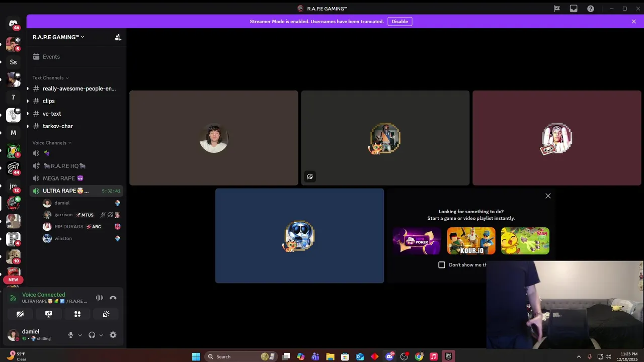Focus the second participant video tile
The height and width of the screenshot is (362, 644).
(x=385, y=138)
